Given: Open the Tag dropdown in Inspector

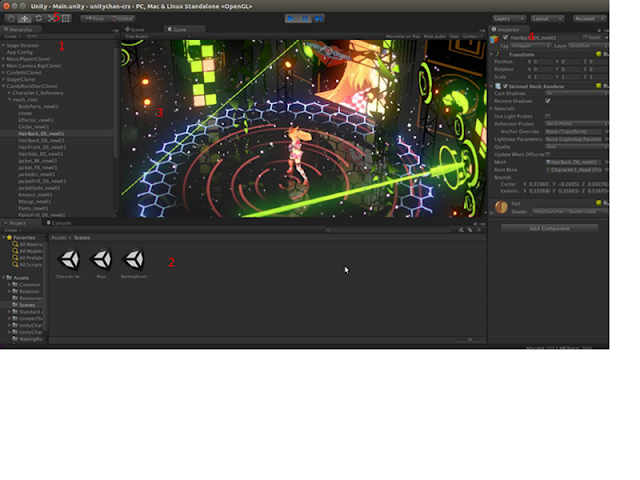Looking at the screenshot, I should (x=531, y=46).
